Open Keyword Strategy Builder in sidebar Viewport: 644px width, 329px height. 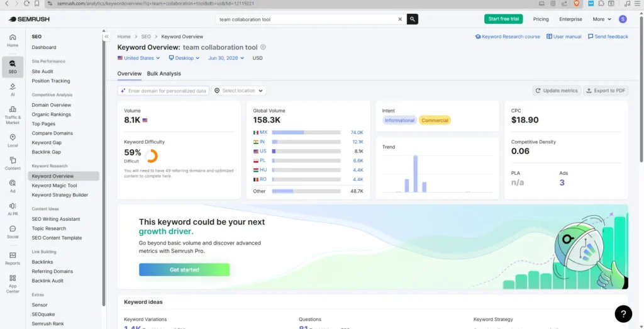60,195
